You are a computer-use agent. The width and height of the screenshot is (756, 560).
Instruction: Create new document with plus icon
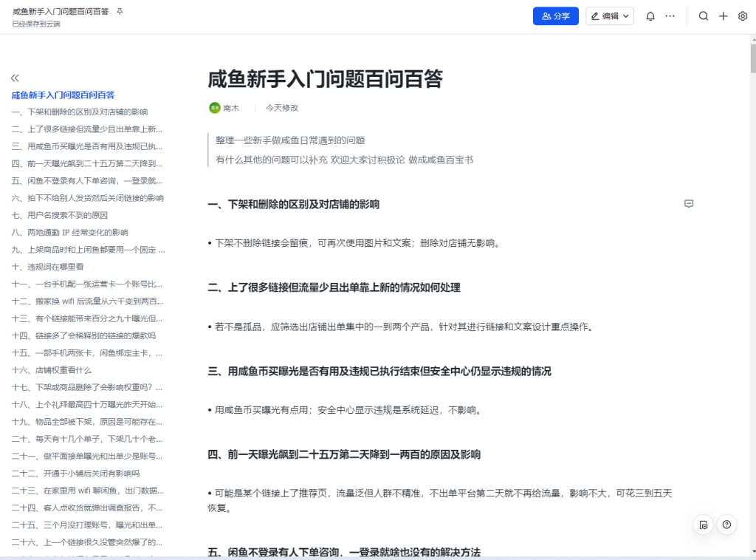point(724,16)
